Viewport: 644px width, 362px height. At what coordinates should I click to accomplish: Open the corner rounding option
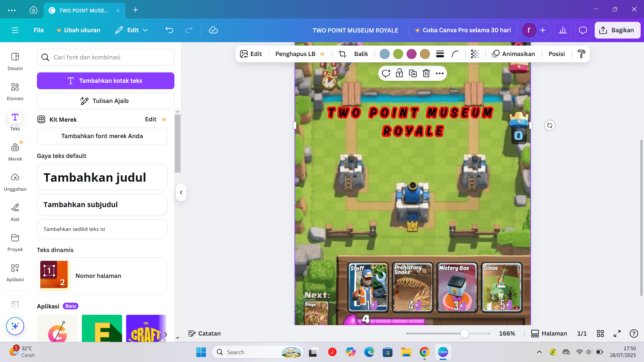[455, 54]
